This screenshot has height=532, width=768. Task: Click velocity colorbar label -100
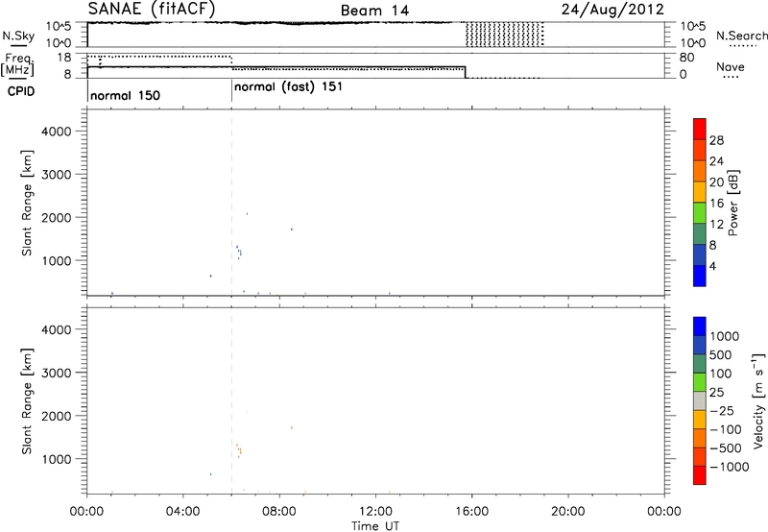[726, 429]
